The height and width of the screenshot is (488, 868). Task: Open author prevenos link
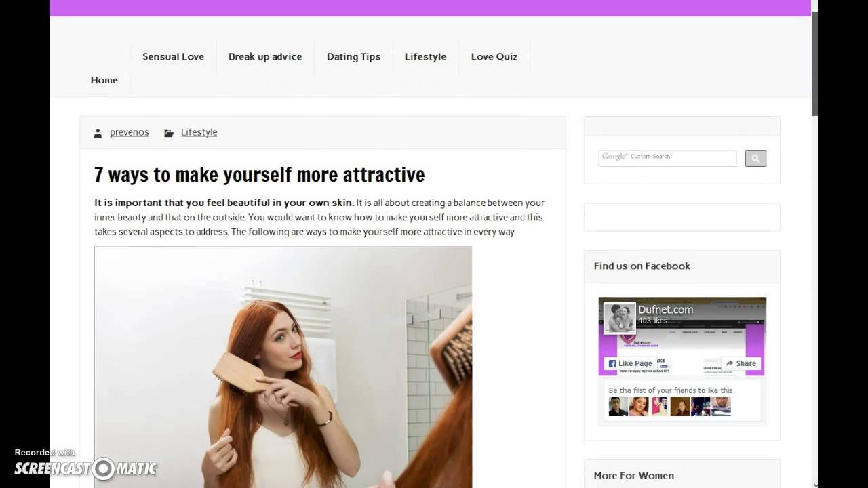pos(130,132)
